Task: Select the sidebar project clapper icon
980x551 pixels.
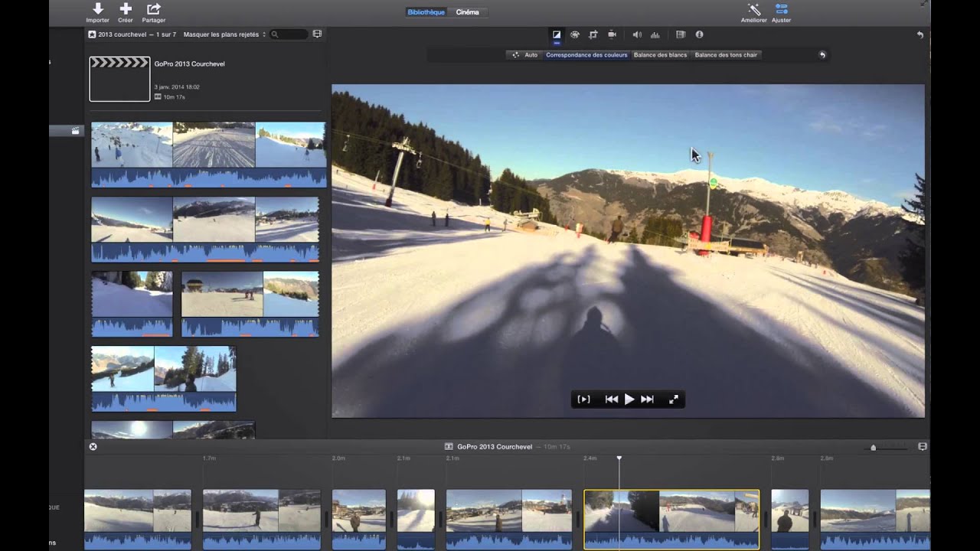Action: click(75, 131)
